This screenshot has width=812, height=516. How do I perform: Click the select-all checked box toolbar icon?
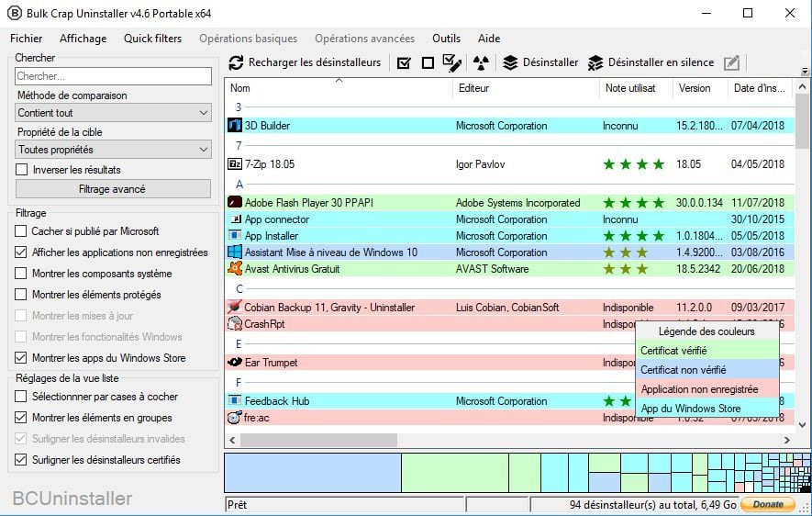coord(404,62)
